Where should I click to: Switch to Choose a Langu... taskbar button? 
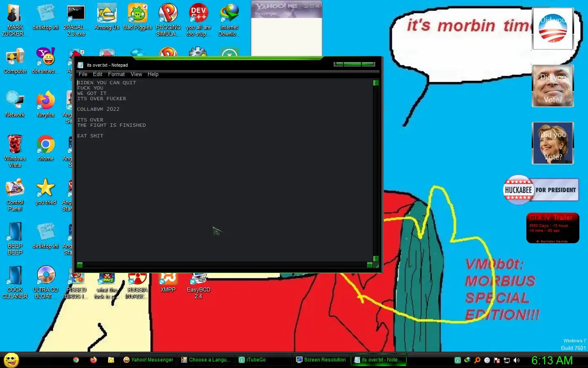[x=207, y=360]
